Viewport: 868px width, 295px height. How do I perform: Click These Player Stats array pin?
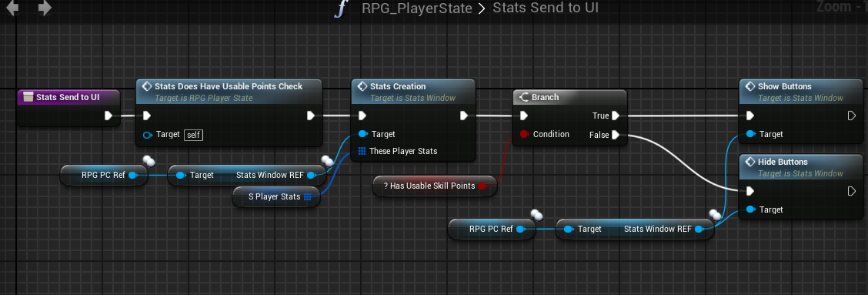(362, 151)
